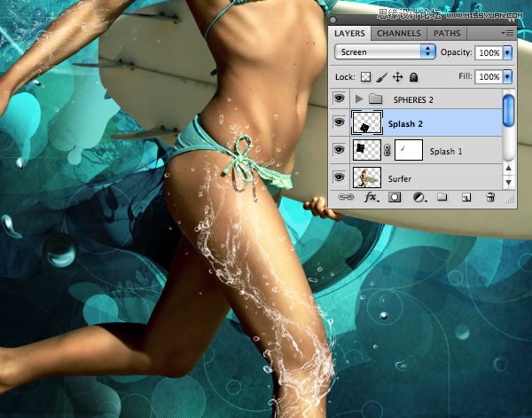Image resolution: width=532 pixels, height=418 pixels.
Task: Select the SPHERES 2 group name
Action: pyautogui.click(x=413, y=99)
